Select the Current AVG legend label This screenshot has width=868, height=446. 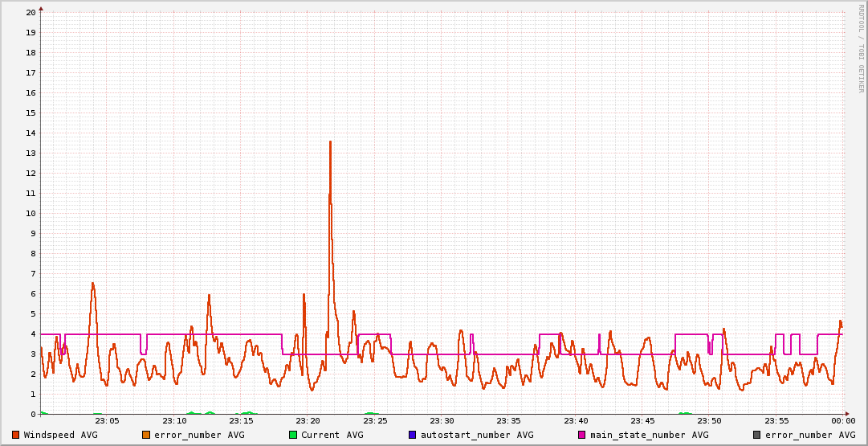click(x=332, y=435)
